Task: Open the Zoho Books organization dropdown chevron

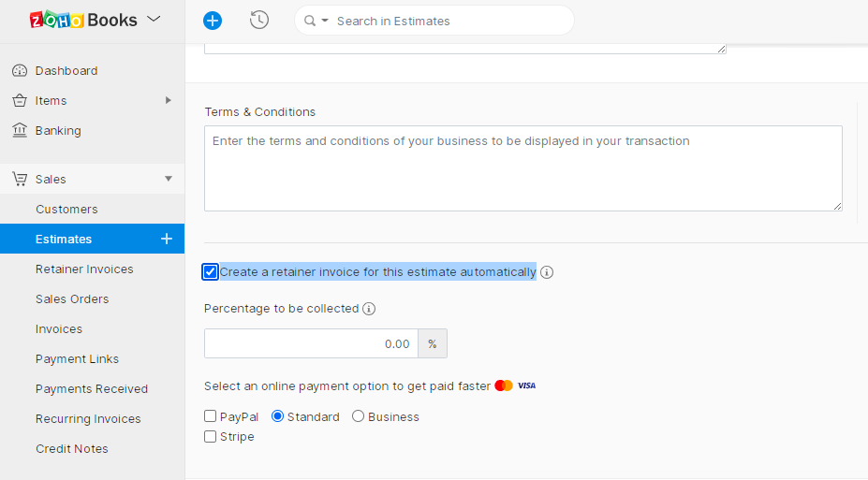Action: (x=154, y=20)
